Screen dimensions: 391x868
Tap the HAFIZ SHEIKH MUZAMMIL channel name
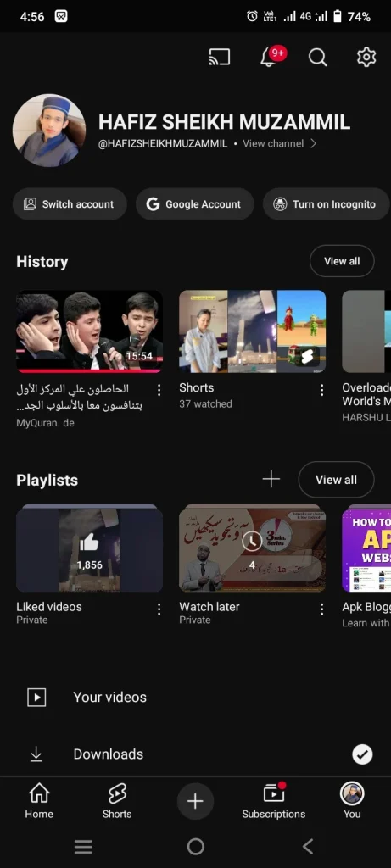coord(224,122)
